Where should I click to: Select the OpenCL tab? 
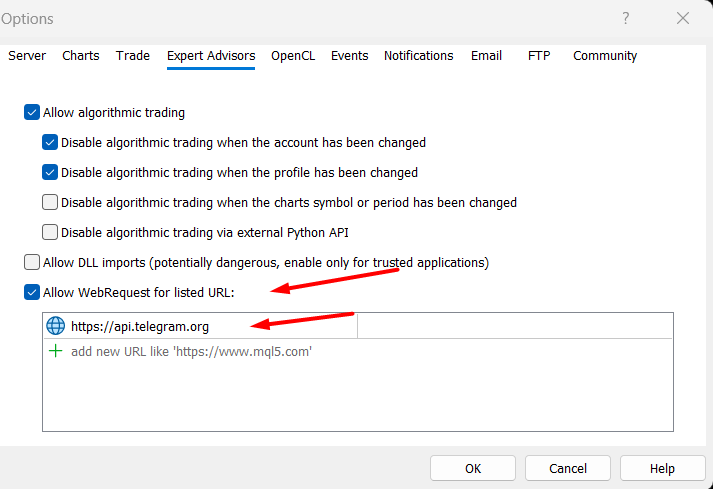tap(293, 56)
